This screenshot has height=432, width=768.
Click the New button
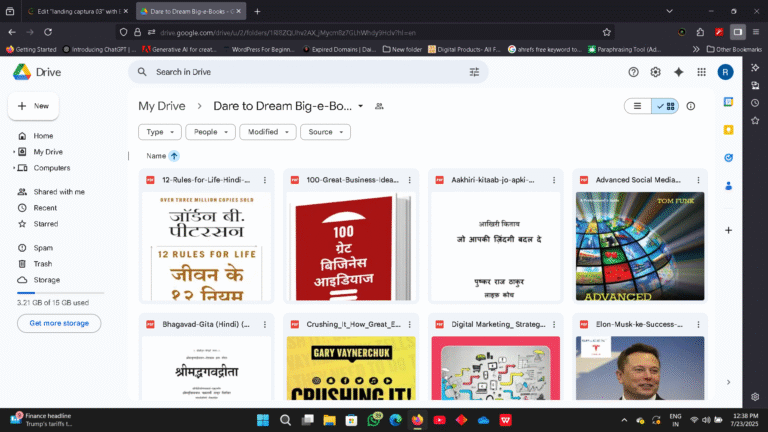pyautogui.click(x=33, y=106)
